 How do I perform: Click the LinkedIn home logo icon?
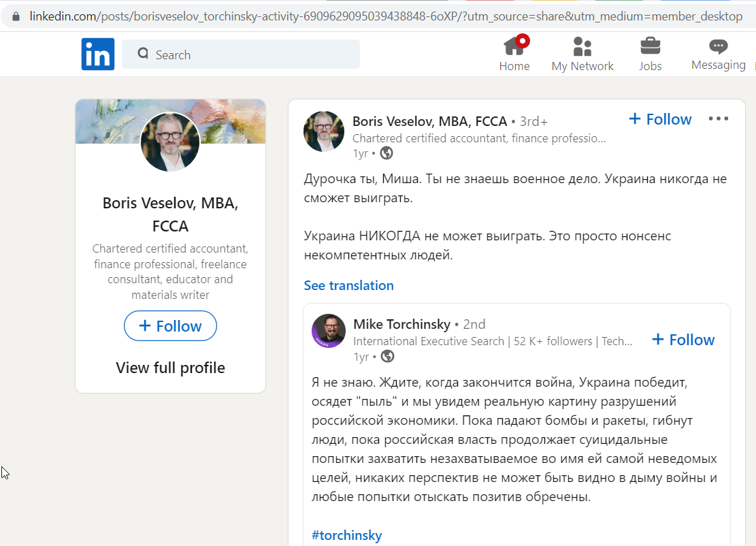pyautogui.click(x=97, y=54)
